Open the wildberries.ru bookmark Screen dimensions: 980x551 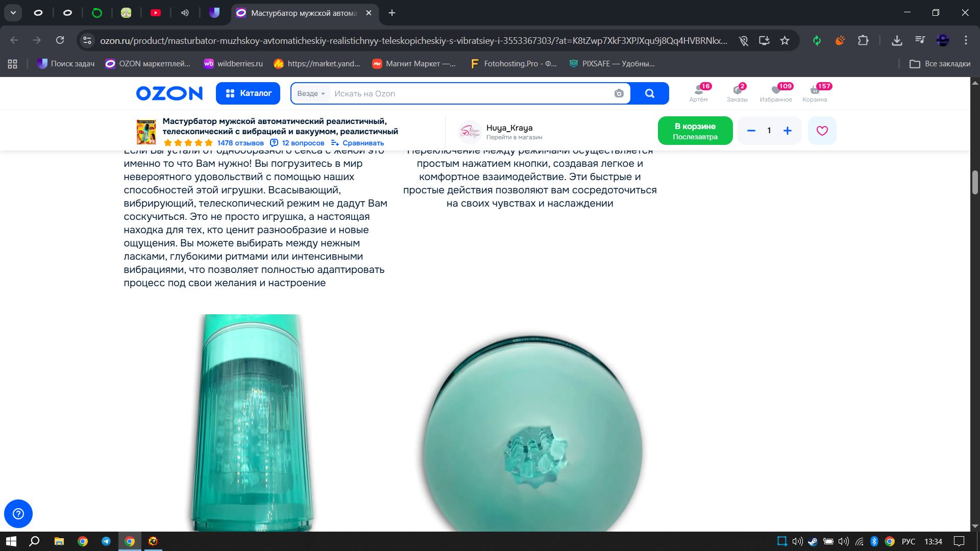[x=233, y=64]
